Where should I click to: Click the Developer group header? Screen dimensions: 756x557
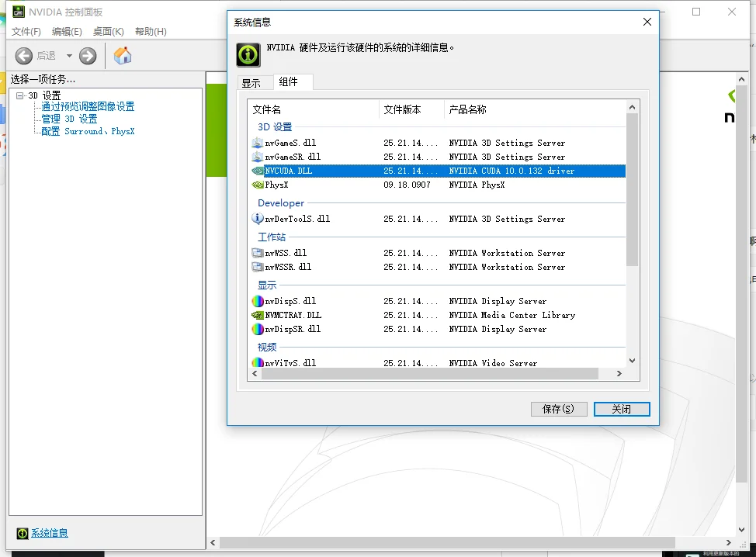(x=281, y=202)
